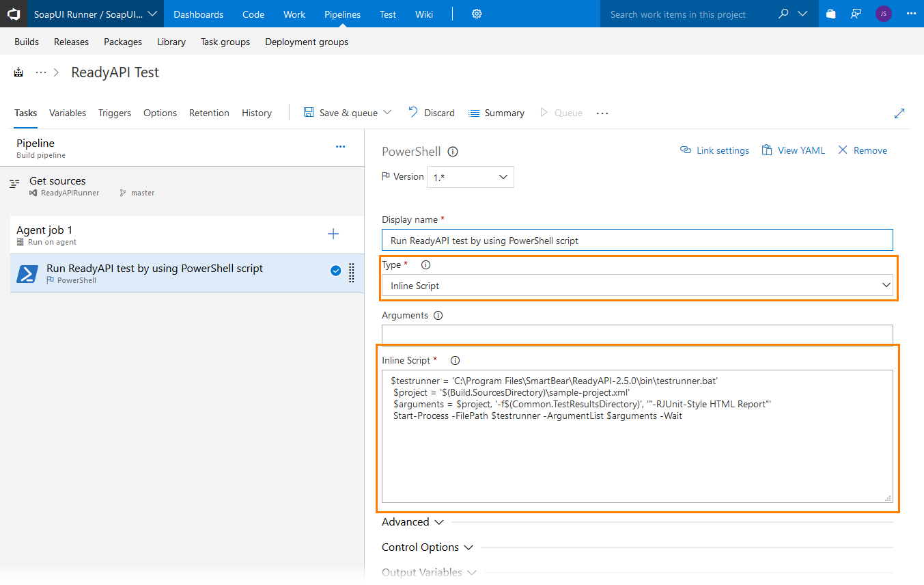The width and height of the screenshot is (924, 585).
Task: Add a task using the plus icon
Action: (333, 233)
